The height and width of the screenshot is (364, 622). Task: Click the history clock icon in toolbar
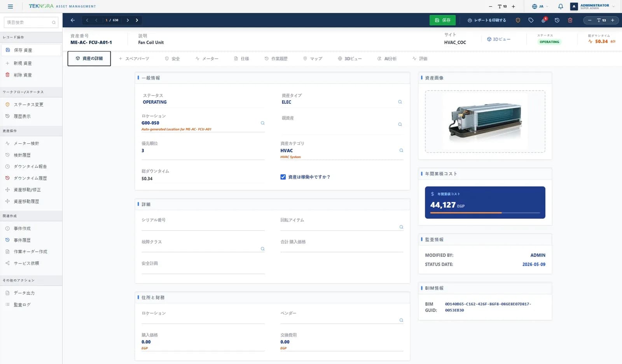click(x=557, y=20)
